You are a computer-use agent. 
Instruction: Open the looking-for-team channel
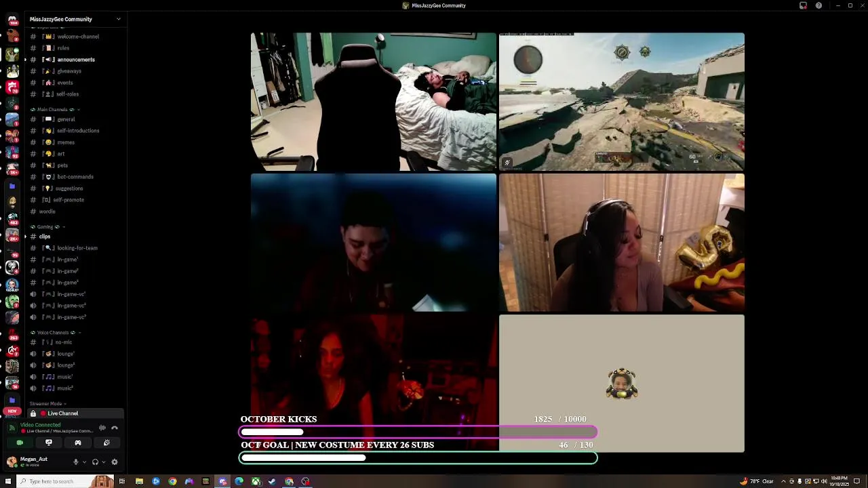click(x=75, y=248)
